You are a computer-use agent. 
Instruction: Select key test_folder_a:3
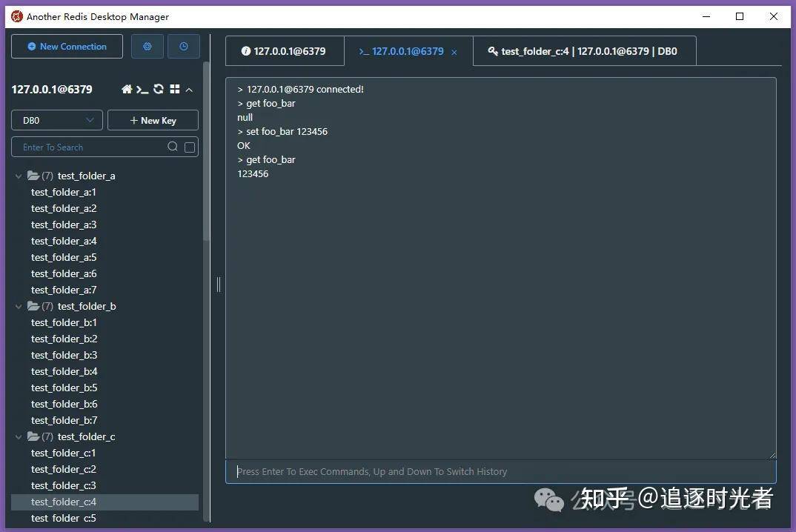[x=64, y=225]
